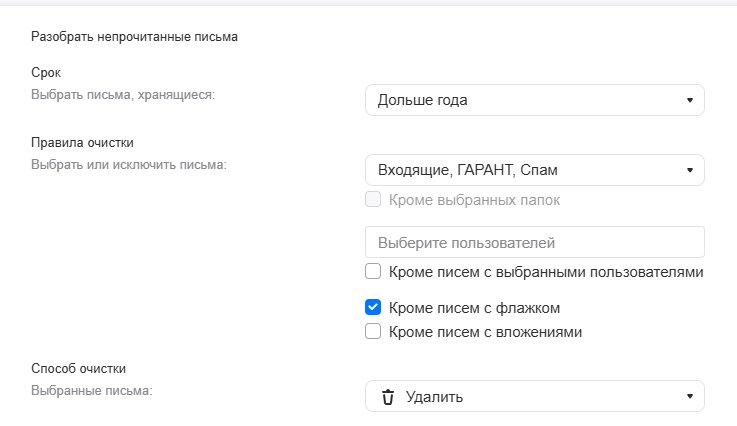737x426 pixels.
Task: Tick the 'Кроме писем с вложениями' checkbox
Action: 373,331
